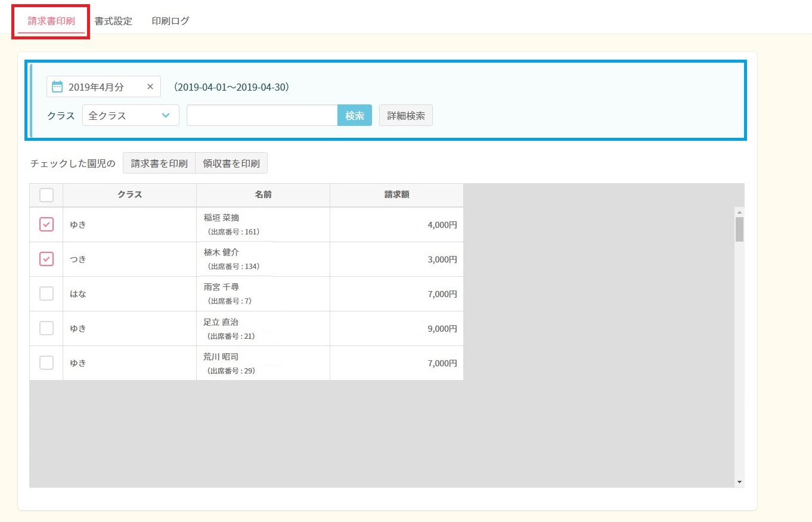
Task: Select the name 雨宮 千尋
Action: click(221, 287)
